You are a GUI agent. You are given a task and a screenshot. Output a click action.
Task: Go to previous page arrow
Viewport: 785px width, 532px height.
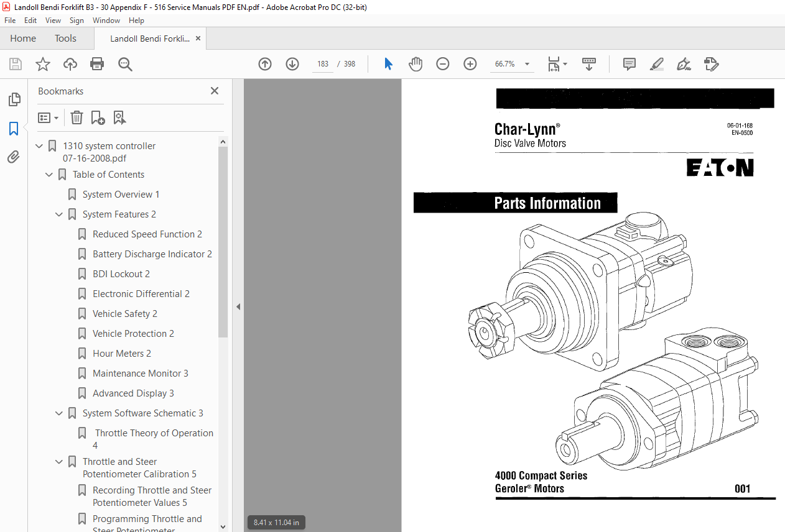point(265,64)
